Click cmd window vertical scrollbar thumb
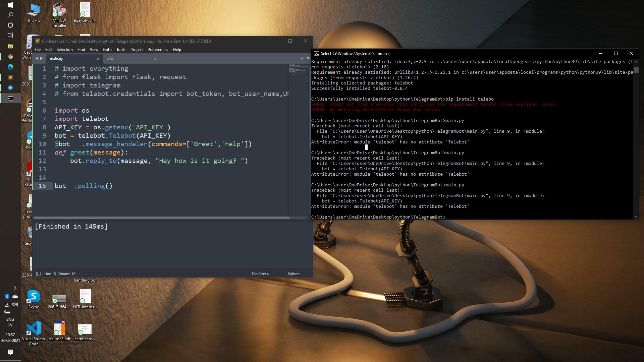Image resolution: width=644 pixels, height=362 pixels. coord(636,70)
